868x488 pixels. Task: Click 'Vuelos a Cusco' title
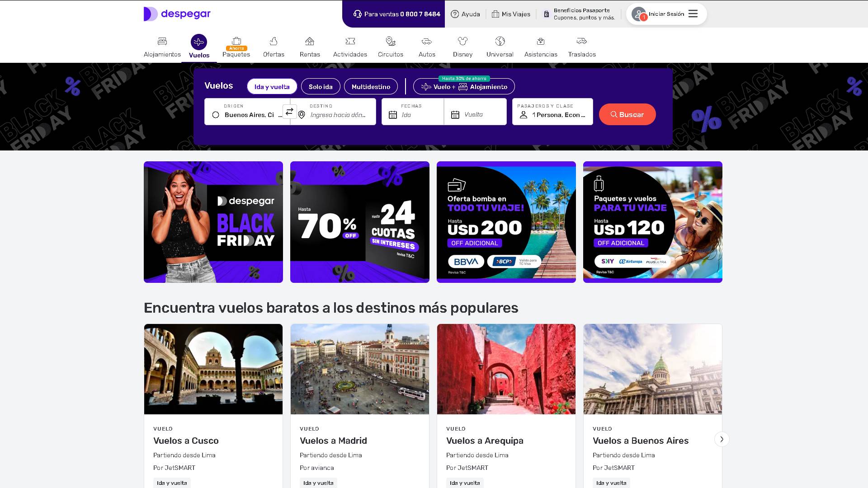[186, 441]
